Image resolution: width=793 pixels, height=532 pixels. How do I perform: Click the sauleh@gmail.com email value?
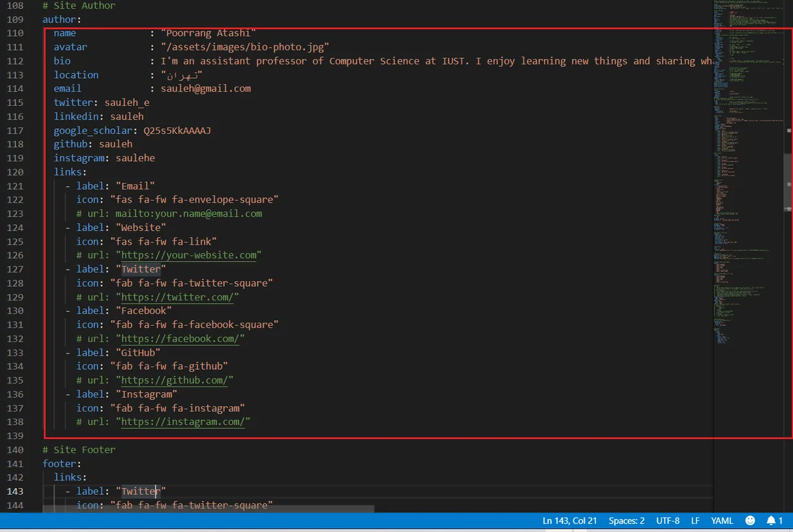click(x=206, y=89)
